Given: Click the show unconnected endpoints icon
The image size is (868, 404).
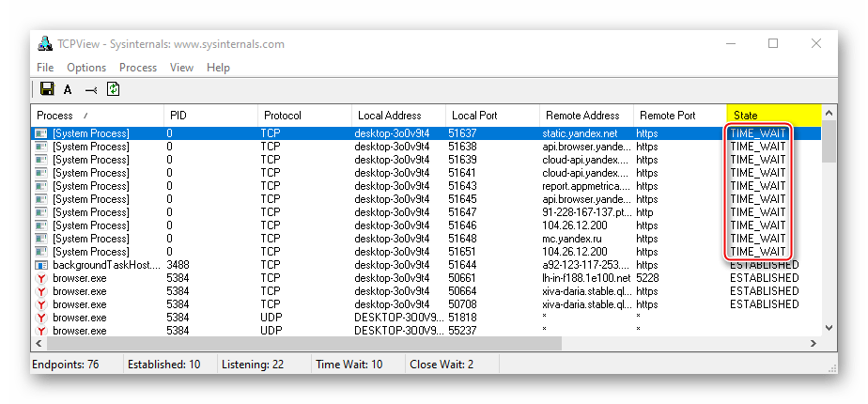Looking at the screenshot, I should pyautogui.click(x=91, y=90).
